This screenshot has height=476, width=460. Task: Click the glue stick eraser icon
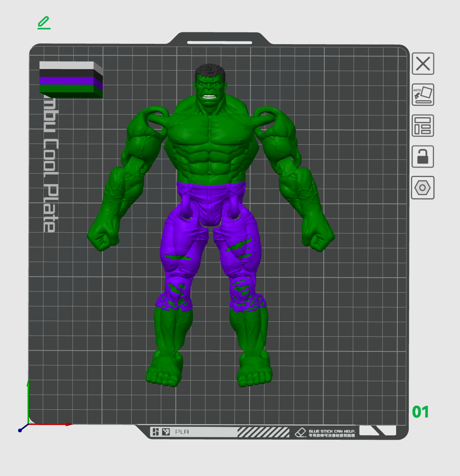(x=302, y=431)
